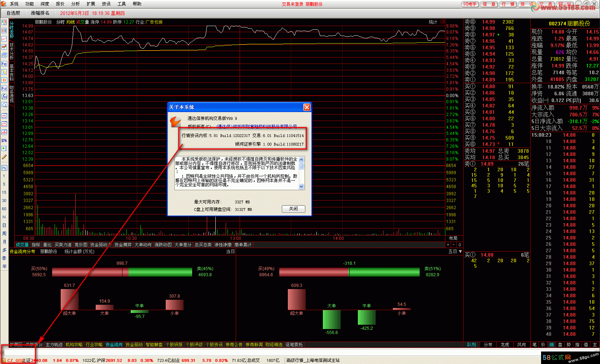Click the 关闭 button in the about dialog
The width and height of the screenshot is (600, 364).
coord(293,209)
